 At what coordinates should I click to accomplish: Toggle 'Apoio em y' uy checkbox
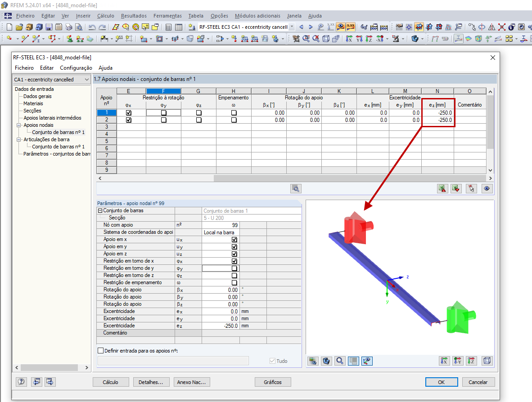(234, 247)
